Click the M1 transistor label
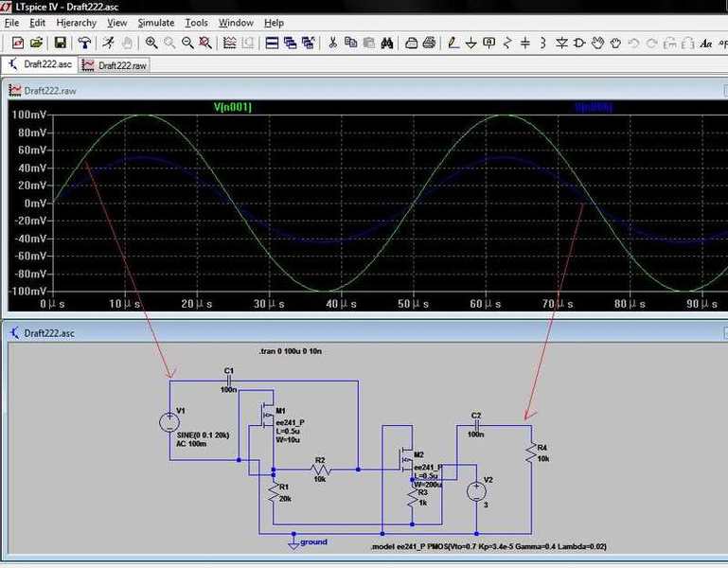The image size is (728, 568). tap(280, 411)
